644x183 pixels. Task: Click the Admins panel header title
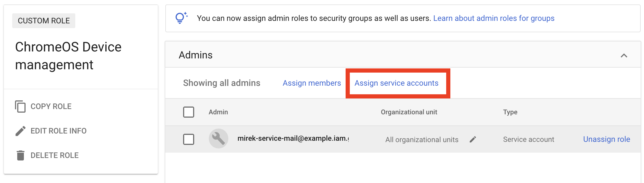tap(196, 55)
